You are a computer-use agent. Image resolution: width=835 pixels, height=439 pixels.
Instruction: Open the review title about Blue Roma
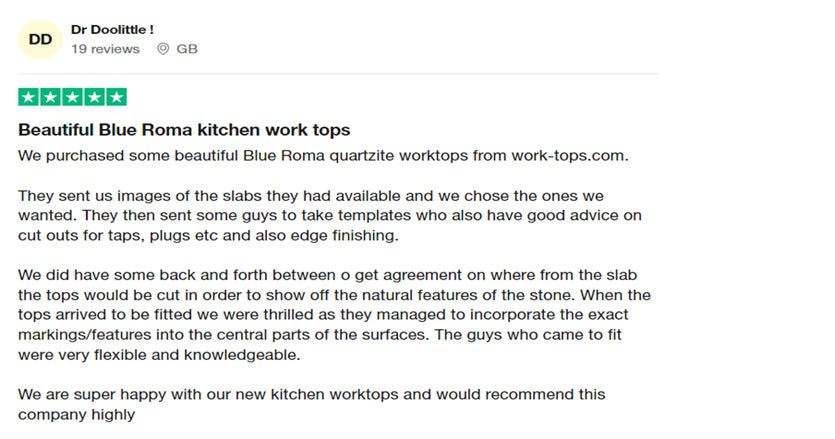[184, 130]
